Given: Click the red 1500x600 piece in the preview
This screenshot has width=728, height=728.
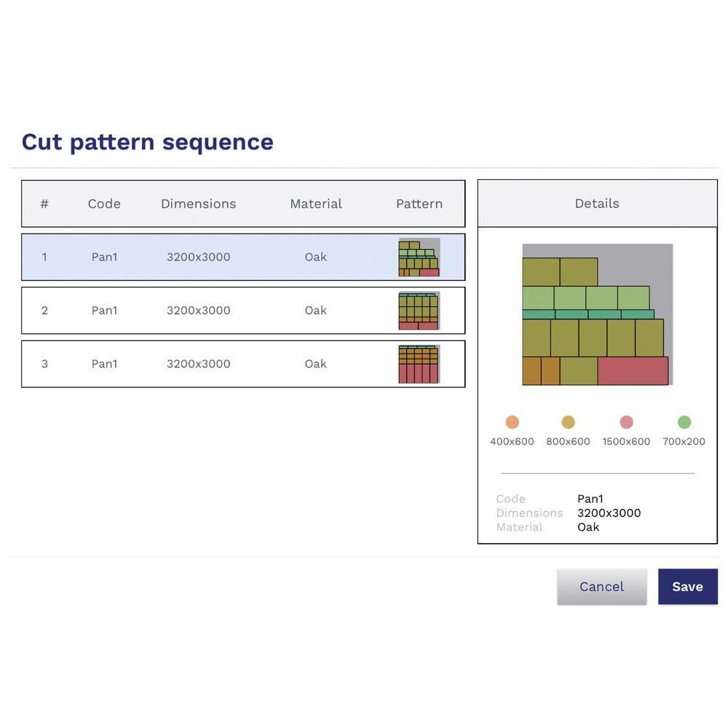Looking at the screenshot, I should pos(632,371).
